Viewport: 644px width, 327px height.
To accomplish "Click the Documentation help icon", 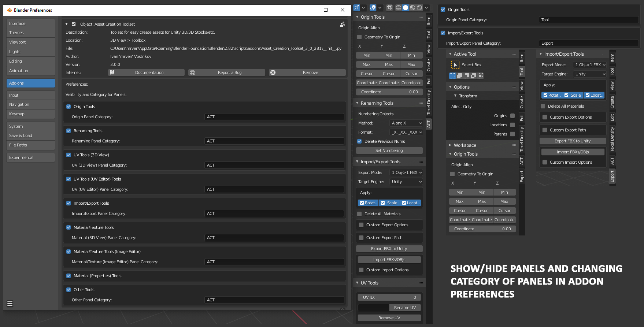I will coord(112,73).
